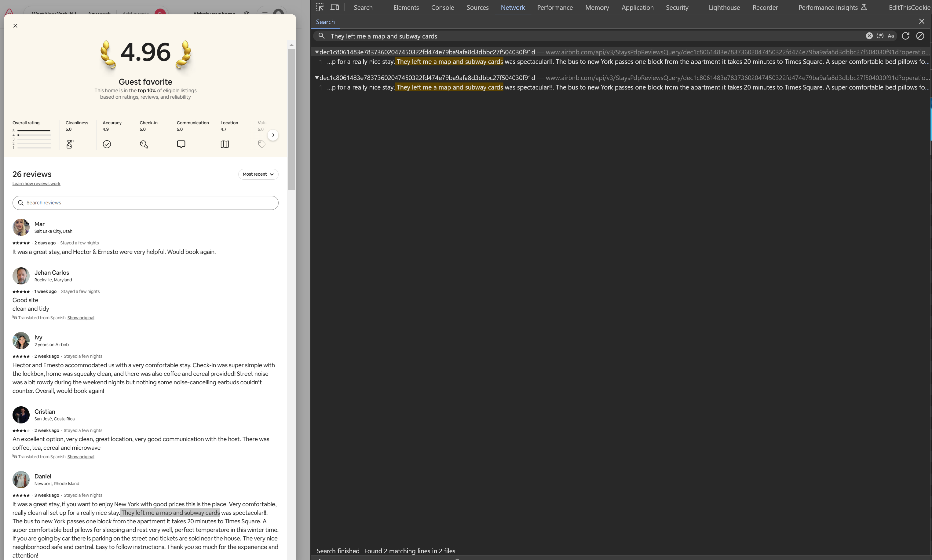Collapse the second search result file

317,78
